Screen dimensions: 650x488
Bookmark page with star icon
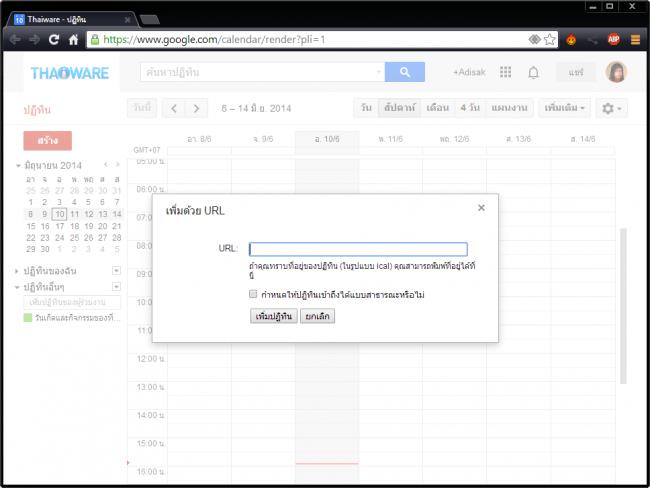(550, 40)
